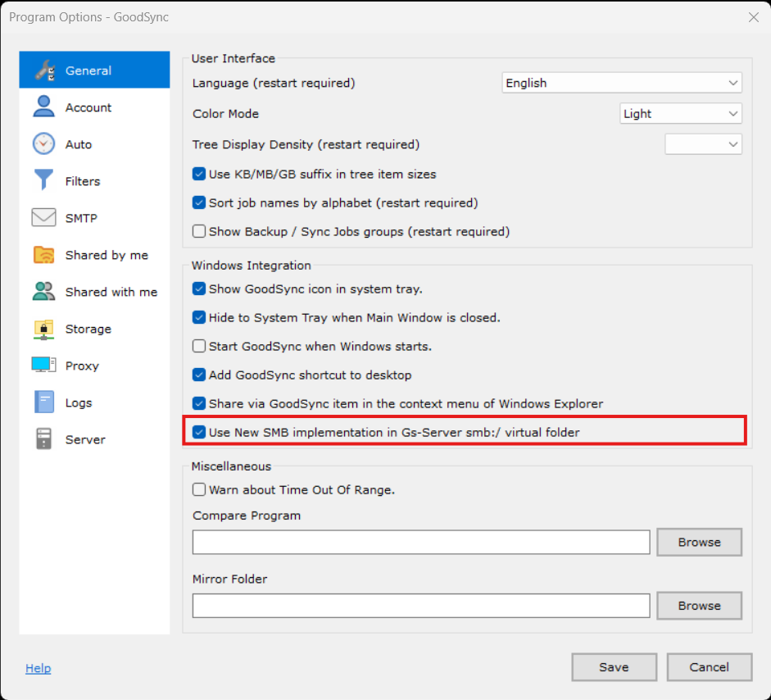Screen dimensions: 771x700
Task: Switch to the Logs section
Action: click(x=79, y=402)
